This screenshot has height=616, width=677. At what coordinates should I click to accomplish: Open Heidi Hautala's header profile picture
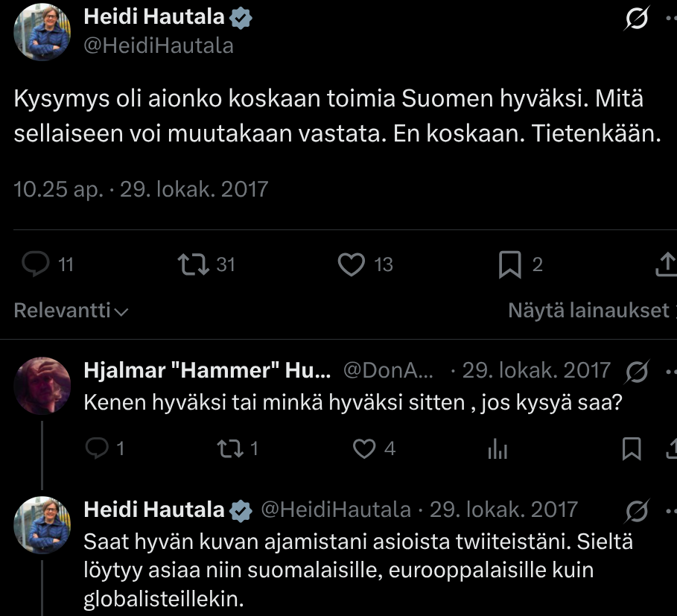tap(42, 31)
